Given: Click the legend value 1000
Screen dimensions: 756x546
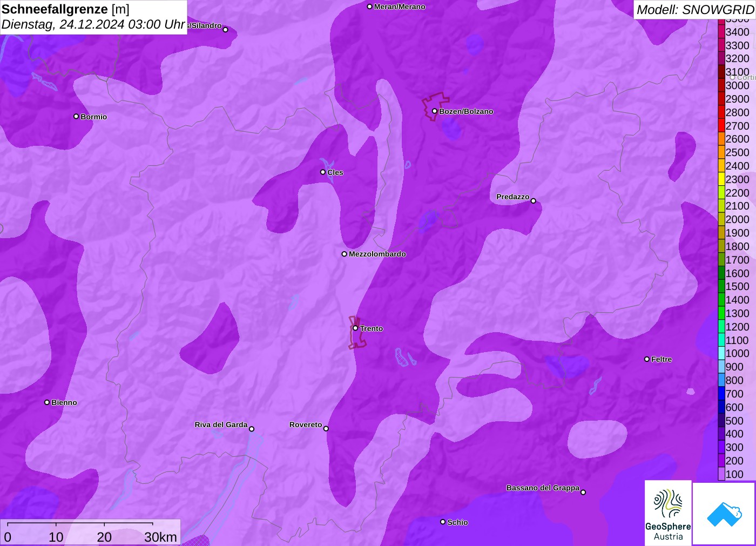Looking at the screenshot, I should (738, 353).
